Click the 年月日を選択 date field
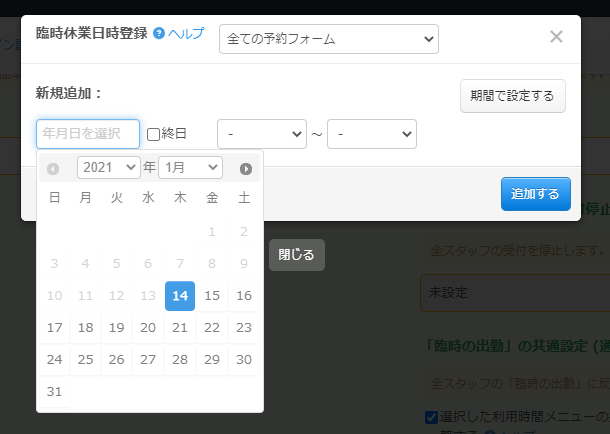This screenshot has width=610, height=434. click(x=88, y=134)
